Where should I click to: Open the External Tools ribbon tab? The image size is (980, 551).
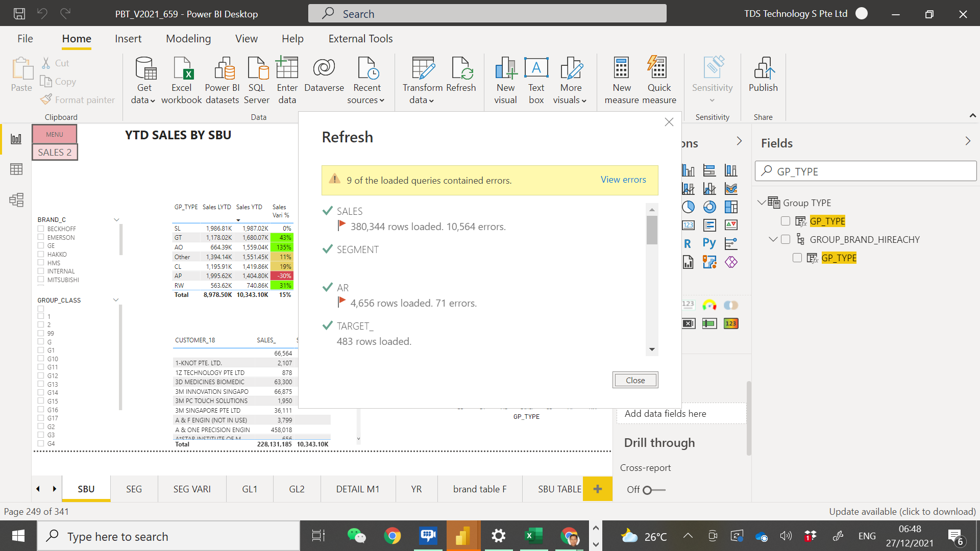tap(360, 39)
